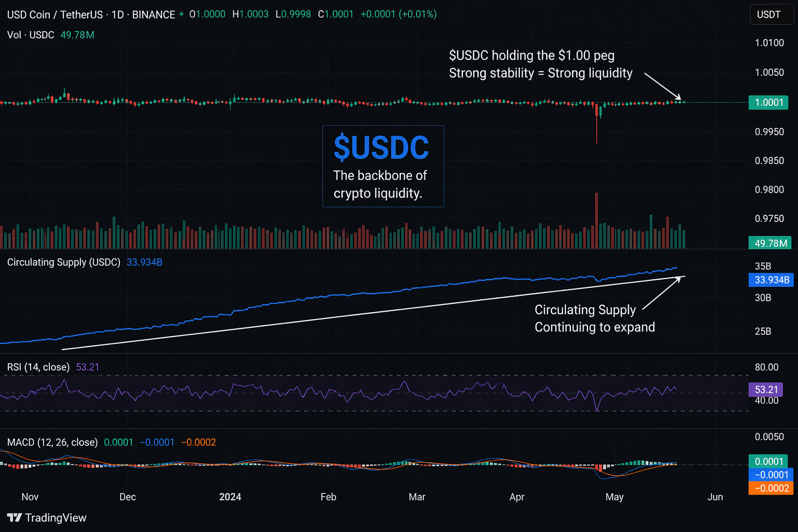The image size is (798, 532).
Task: Click the 1.0050 price axis label
Action: pyautogui.click(x=769, y=73)
